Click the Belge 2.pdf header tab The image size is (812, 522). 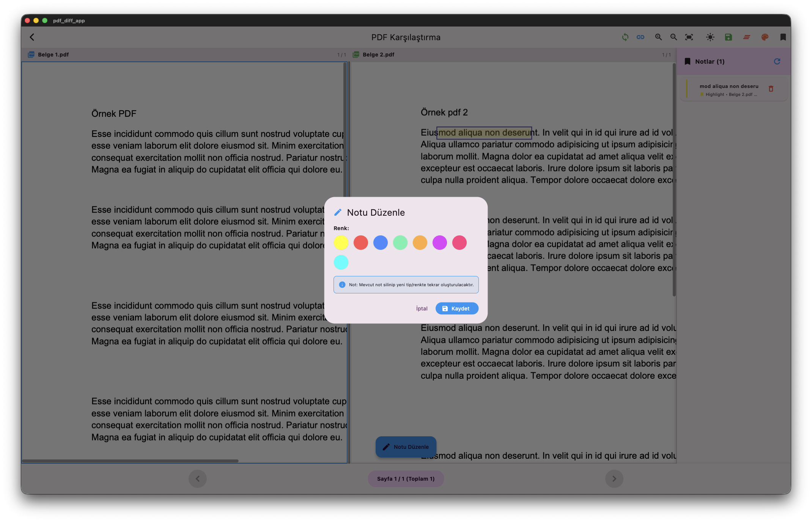click(x=378, y=55)
